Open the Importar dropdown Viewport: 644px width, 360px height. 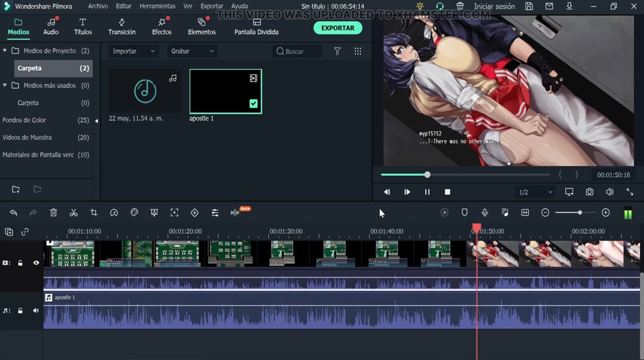pos(133,51)
